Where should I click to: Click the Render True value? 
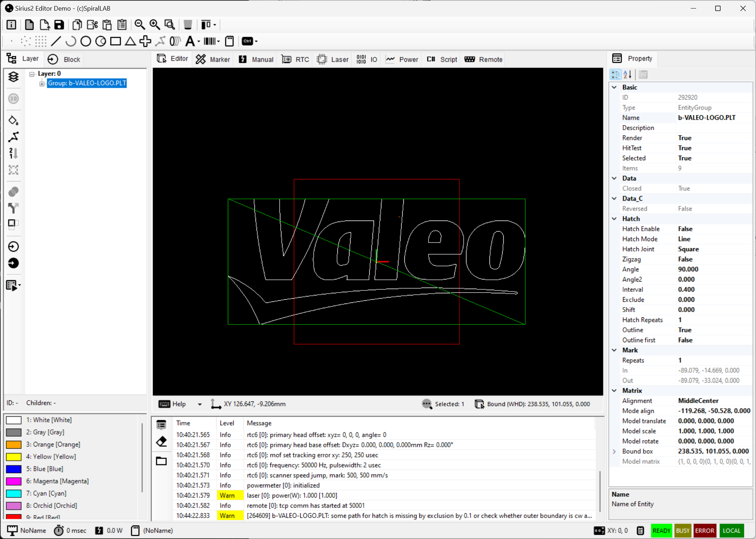click(684, 138)
